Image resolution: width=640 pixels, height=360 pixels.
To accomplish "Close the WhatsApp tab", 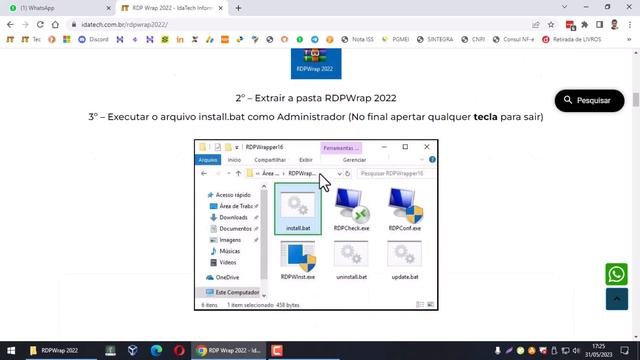I will pos(109,8).
